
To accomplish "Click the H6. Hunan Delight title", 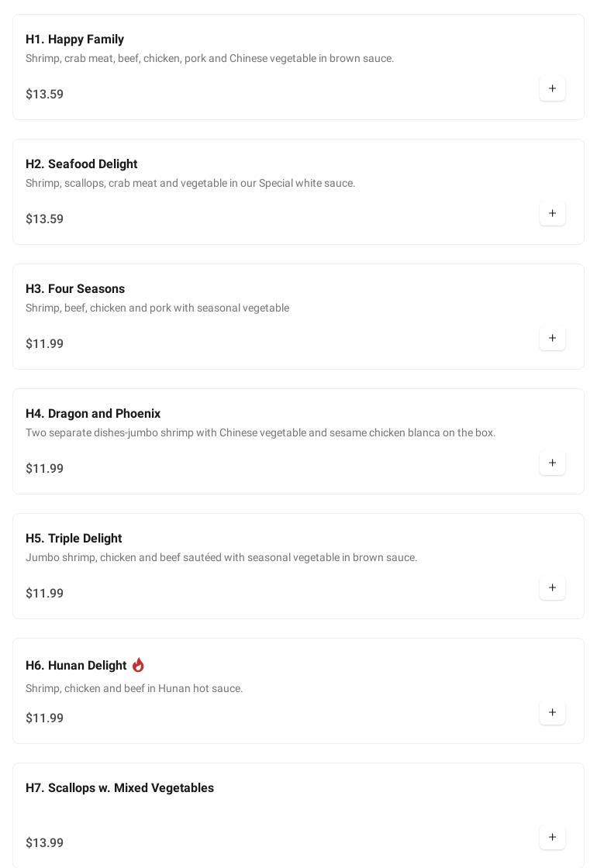I will click(x=76, y=666).
